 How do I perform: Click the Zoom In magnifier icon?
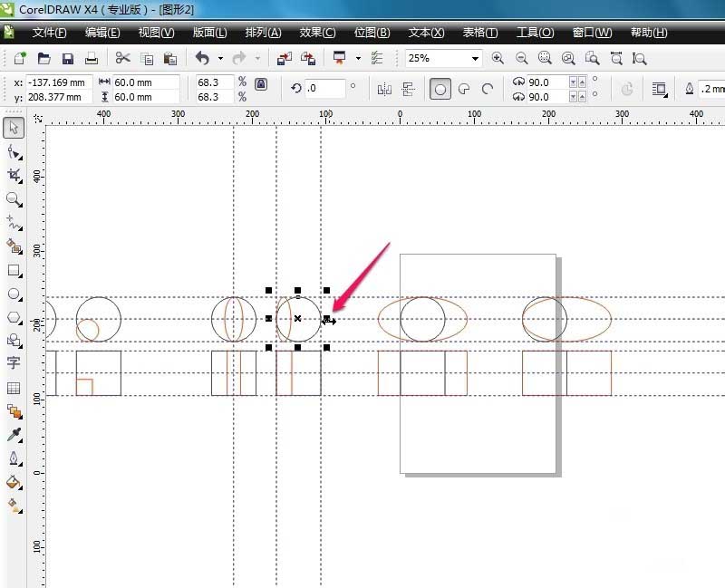pos(498,57)
